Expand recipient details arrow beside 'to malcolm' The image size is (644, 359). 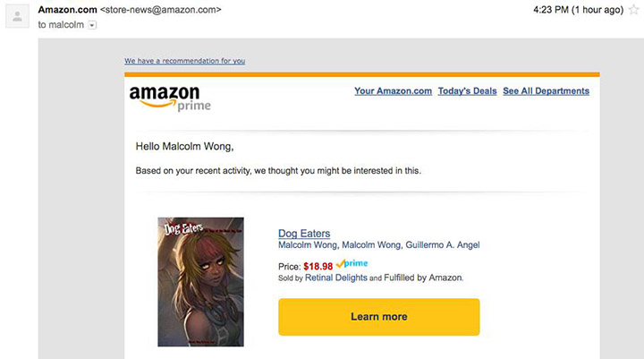click(x=93, y=25)
